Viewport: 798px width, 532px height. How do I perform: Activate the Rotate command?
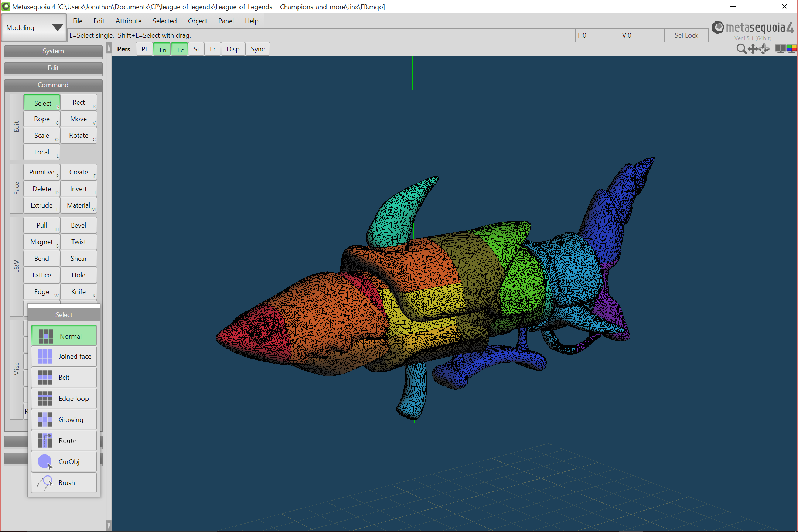pos(79,136)
